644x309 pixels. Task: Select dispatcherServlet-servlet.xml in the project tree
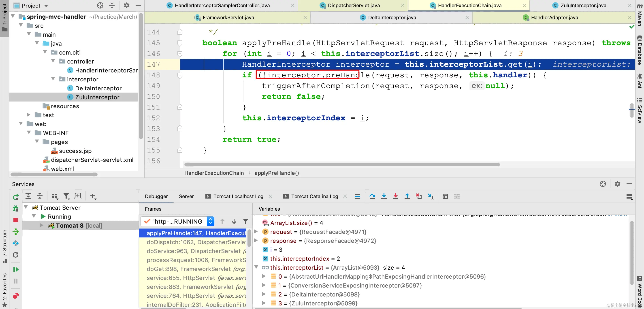[x=92, y=160]
